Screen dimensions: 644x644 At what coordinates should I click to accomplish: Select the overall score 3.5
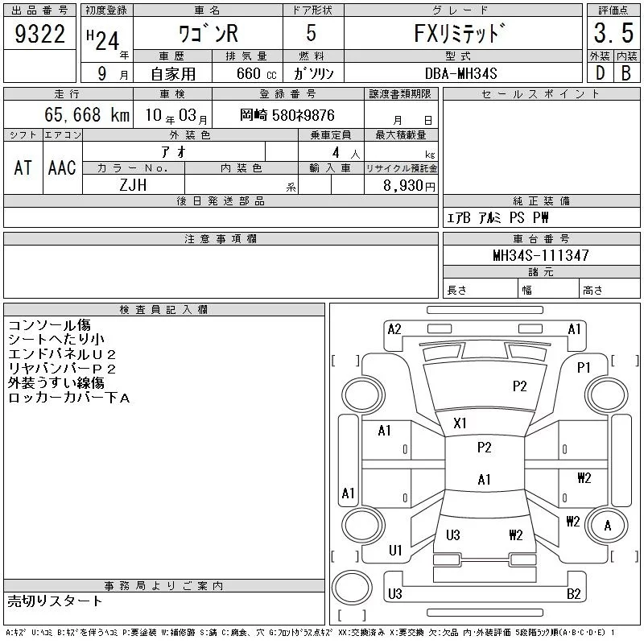pyautogui.click(x=613, y=33)
